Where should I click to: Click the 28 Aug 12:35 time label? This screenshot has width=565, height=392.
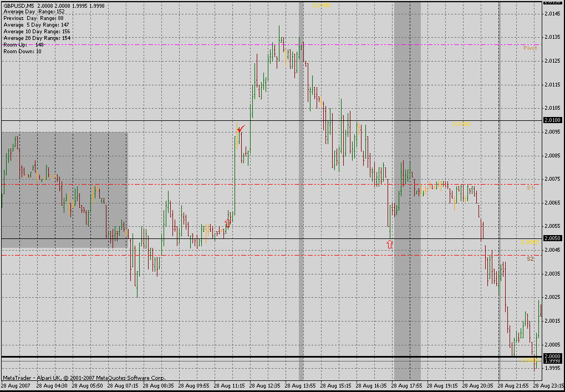point(265,386)
